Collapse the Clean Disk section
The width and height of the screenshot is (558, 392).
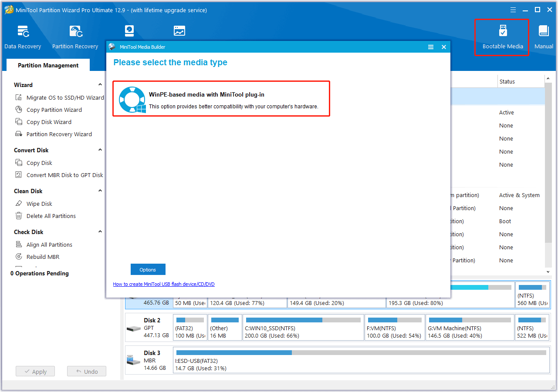click(100, 191)
